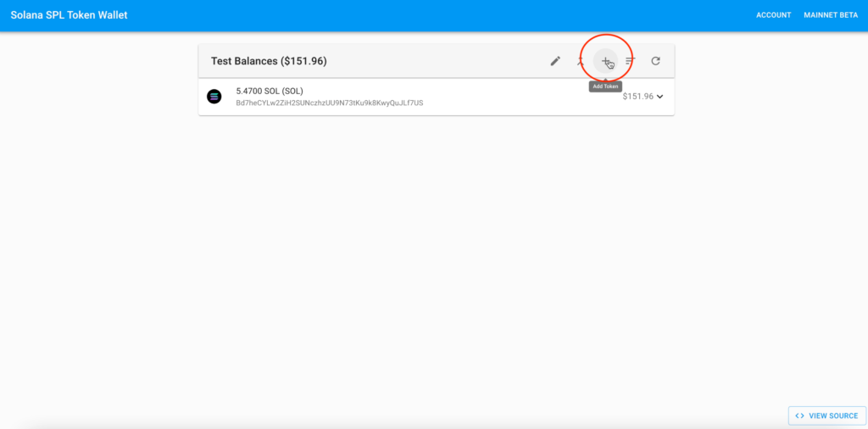Click the Solana logo in the SOL row

[214, 97]
